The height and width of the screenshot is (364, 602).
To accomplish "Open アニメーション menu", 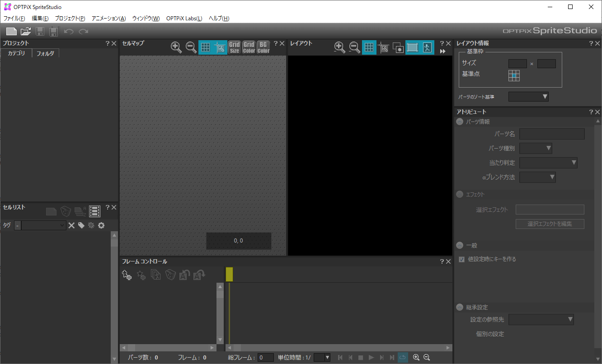I will (108, 19).
